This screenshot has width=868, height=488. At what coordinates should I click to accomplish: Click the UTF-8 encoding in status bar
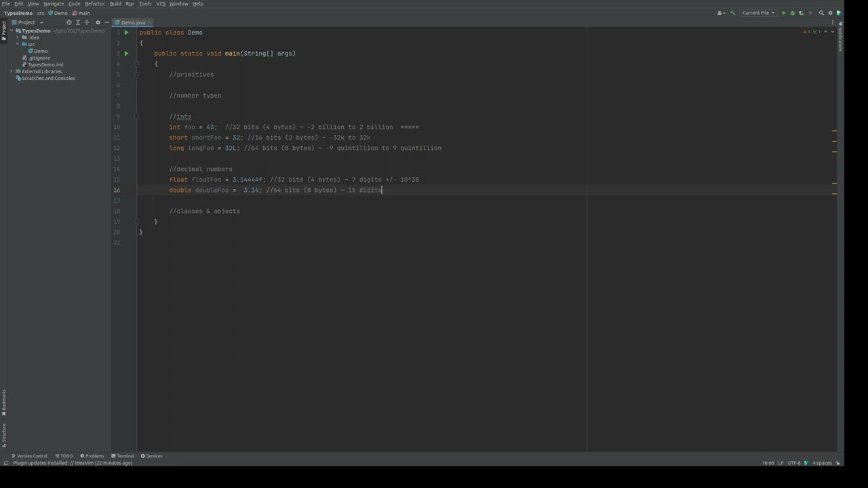point(794,463)
